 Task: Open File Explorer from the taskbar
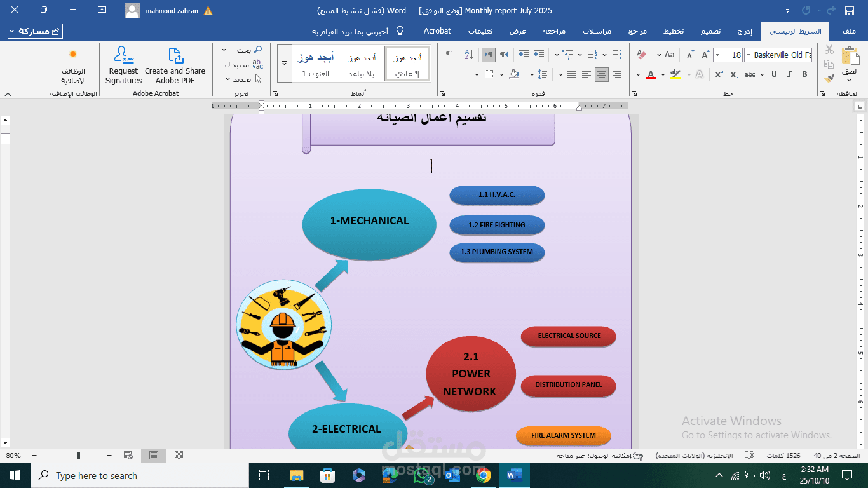pyautogui.click(x=296, y=475)
